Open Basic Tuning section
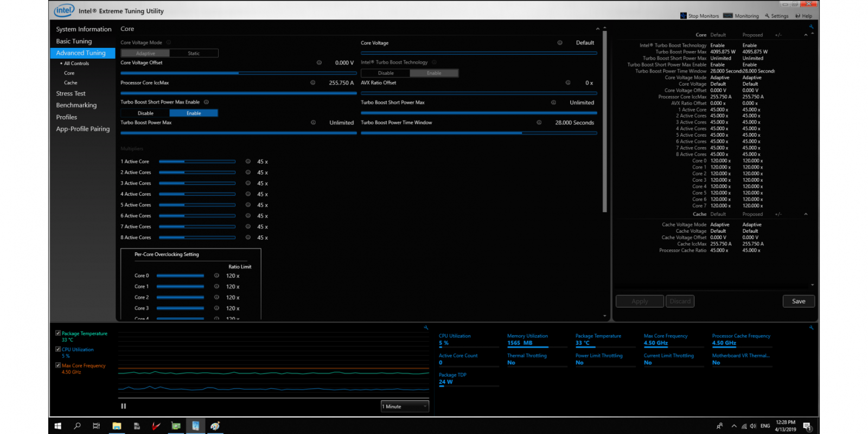 coord(74,41)
